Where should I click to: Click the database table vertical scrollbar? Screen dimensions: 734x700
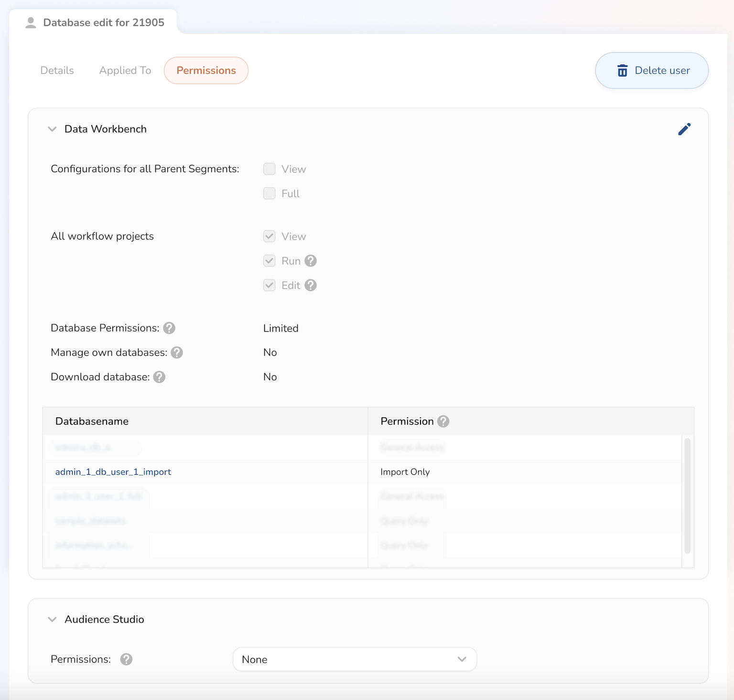pos(687,495)
